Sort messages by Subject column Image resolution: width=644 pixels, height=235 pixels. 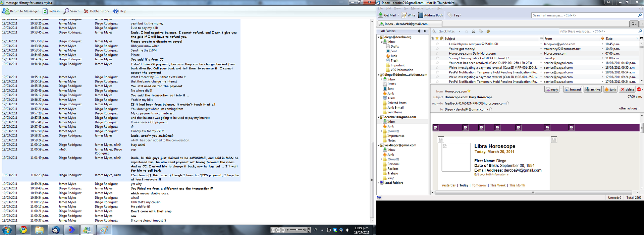click(491, 38)
